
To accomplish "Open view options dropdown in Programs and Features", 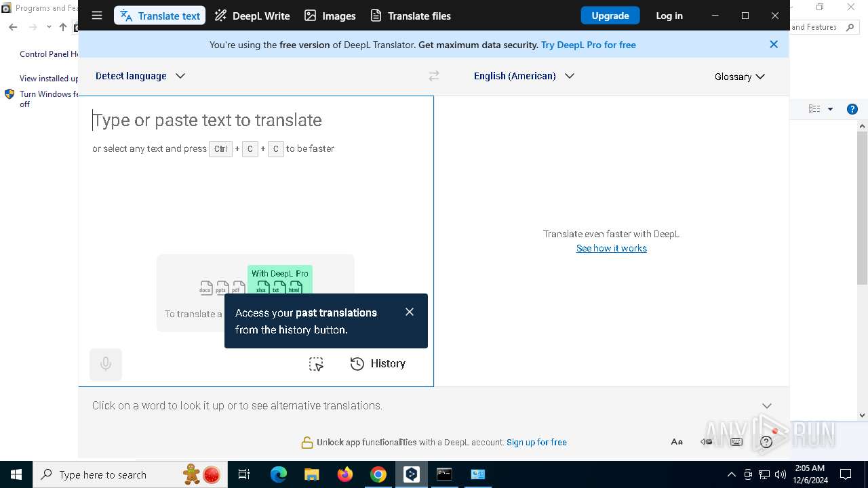I will pyautogui.click(x=830, y=109).
